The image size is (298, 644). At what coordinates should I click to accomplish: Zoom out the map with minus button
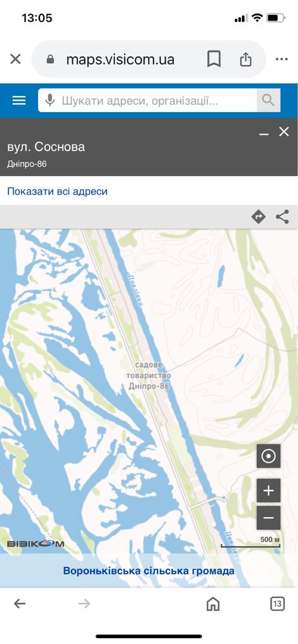[x=268, y=518]
